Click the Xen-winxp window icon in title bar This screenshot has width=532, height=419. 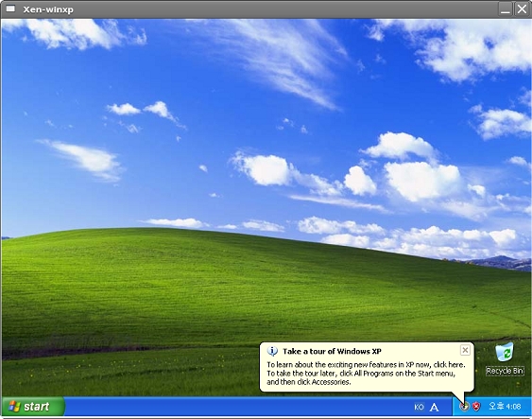tap(10, 9)
